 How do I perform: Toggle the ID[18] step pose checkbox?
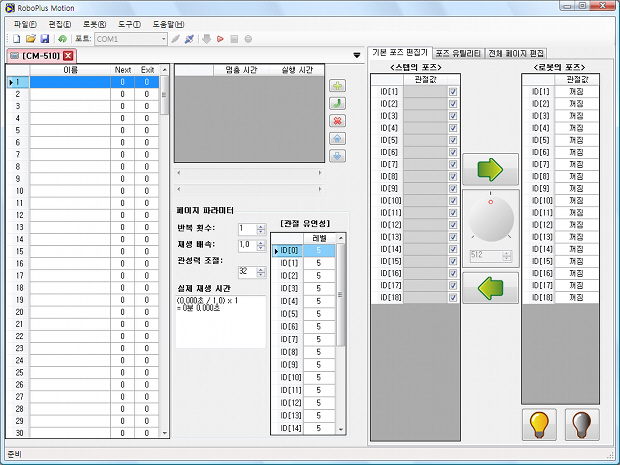pos(453,297)
